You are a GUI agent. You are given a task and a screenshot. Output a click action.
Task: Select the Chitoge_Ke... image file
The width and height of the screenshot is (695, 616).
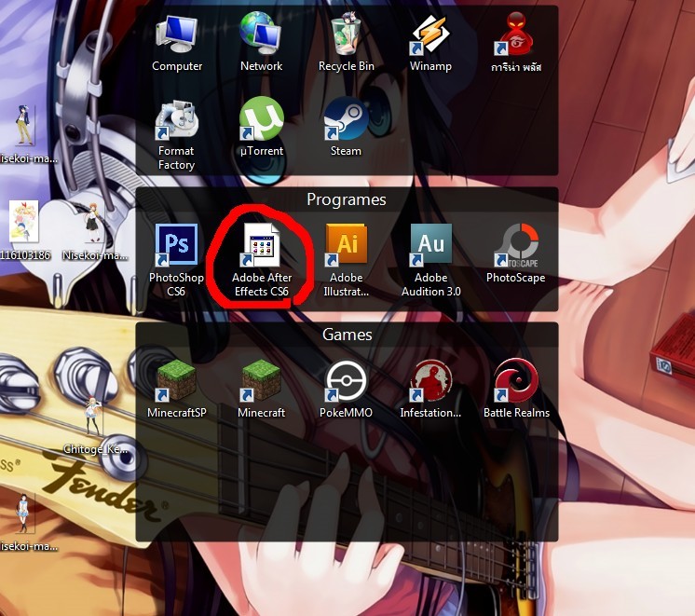95,426
